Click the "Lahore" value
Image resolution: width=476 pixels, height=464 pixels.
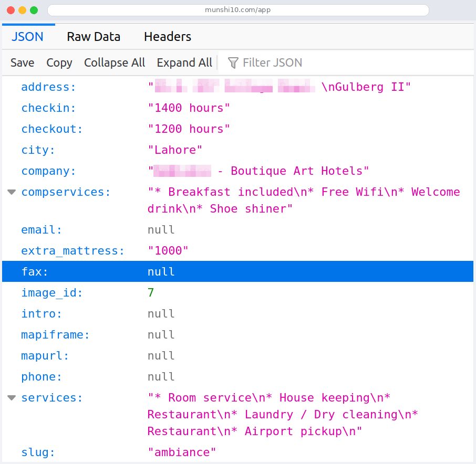pos(175,150)
